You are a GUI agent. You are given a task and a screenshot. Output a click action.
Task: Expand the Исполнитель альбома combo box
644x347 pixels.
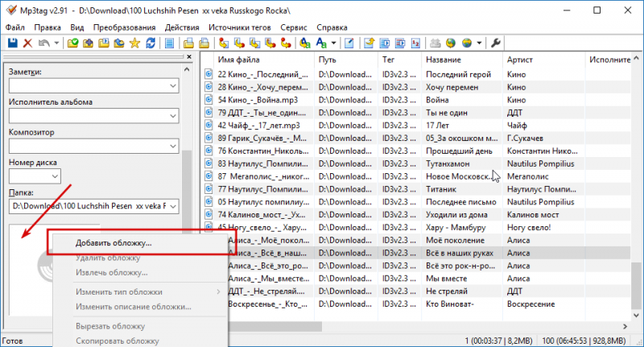point(173,116)
